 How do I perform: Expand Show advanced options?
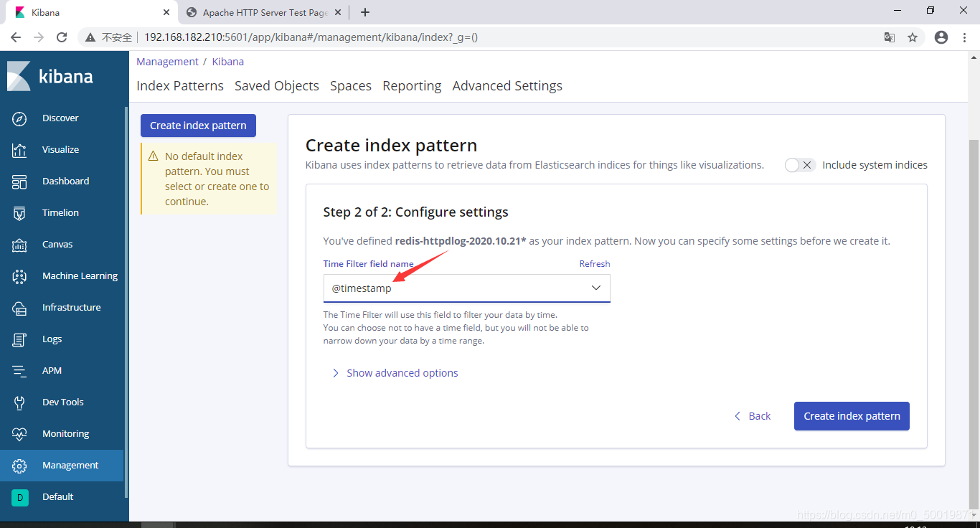(395, 373)
